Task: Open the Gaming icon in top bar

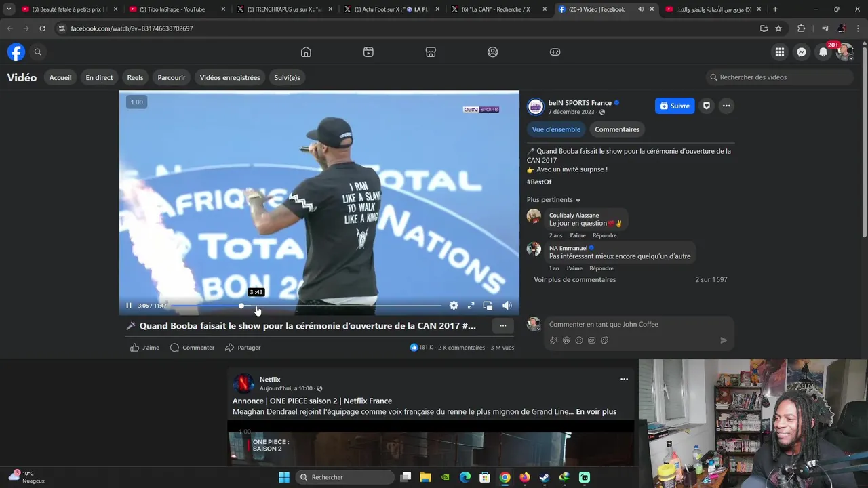Action: coord(555,52)
